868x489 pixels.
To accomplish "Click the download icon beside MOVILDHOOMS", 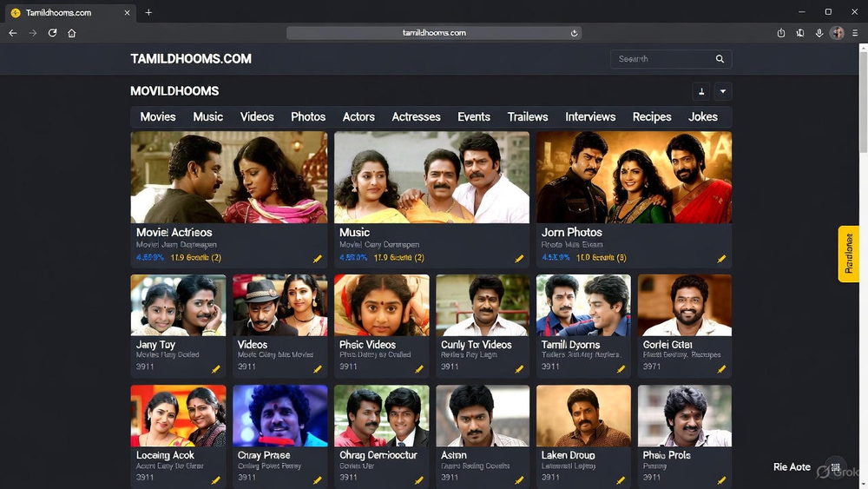I will 700,91.
